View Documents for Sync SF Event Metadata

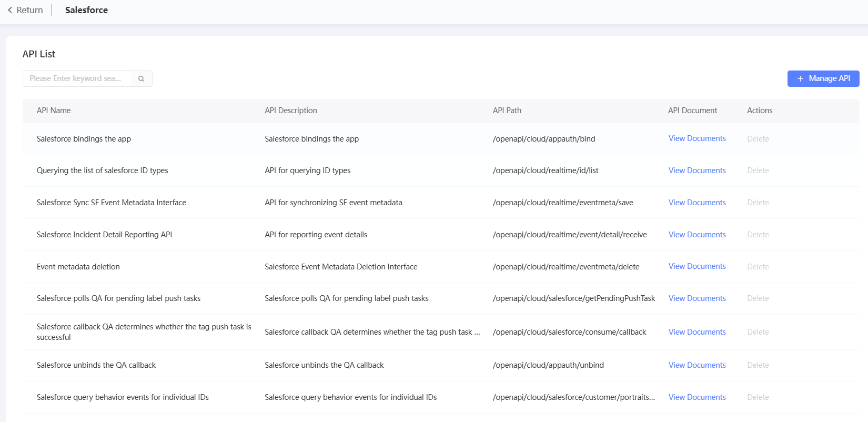click(697, 203)
